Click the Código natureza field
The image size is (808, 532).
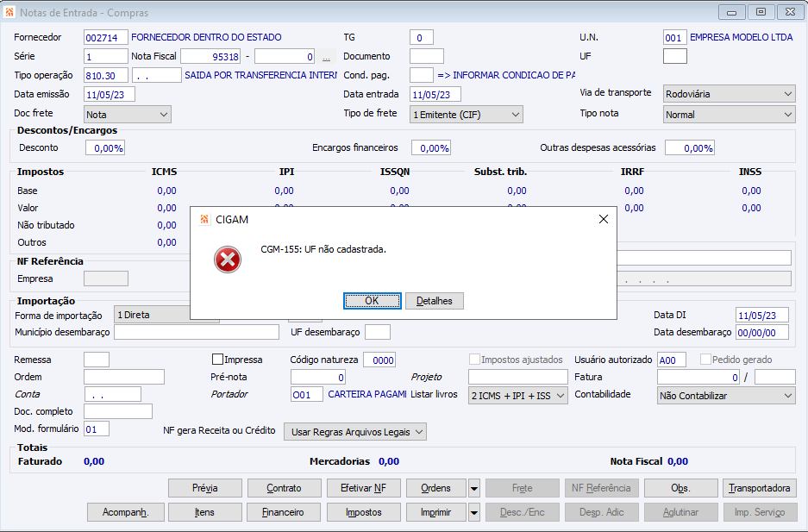click(x=379, y=360)
